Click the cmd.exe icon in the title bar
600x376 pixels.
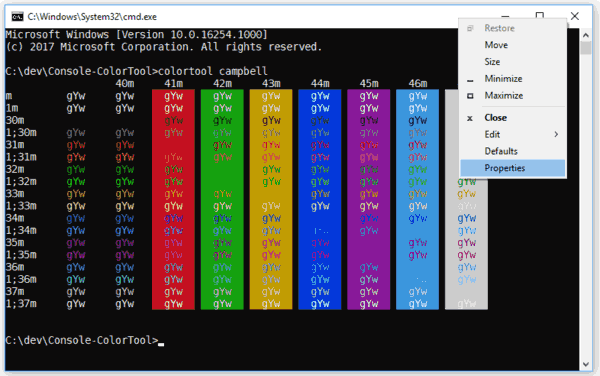pos(17,16)
